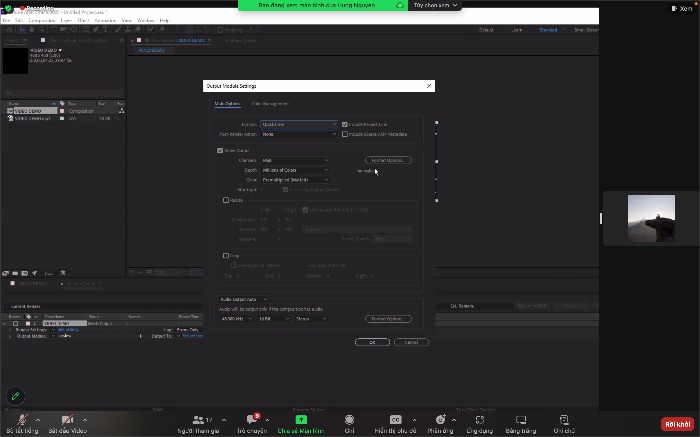Open the Window menu

[146, 21]
